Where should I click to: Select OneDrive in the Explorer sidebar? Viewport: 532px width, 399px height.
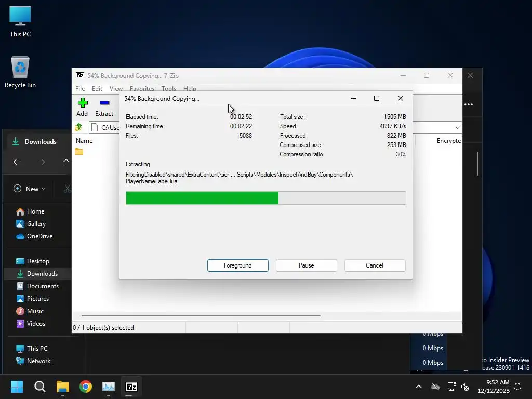(x=39, y=236)
